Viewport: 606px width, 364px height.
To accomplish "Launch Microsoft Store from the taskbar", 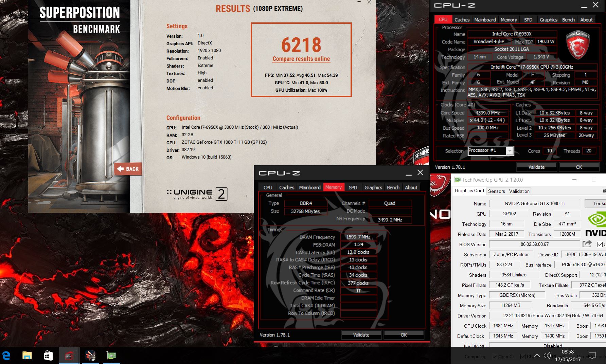I will [48, 356].
